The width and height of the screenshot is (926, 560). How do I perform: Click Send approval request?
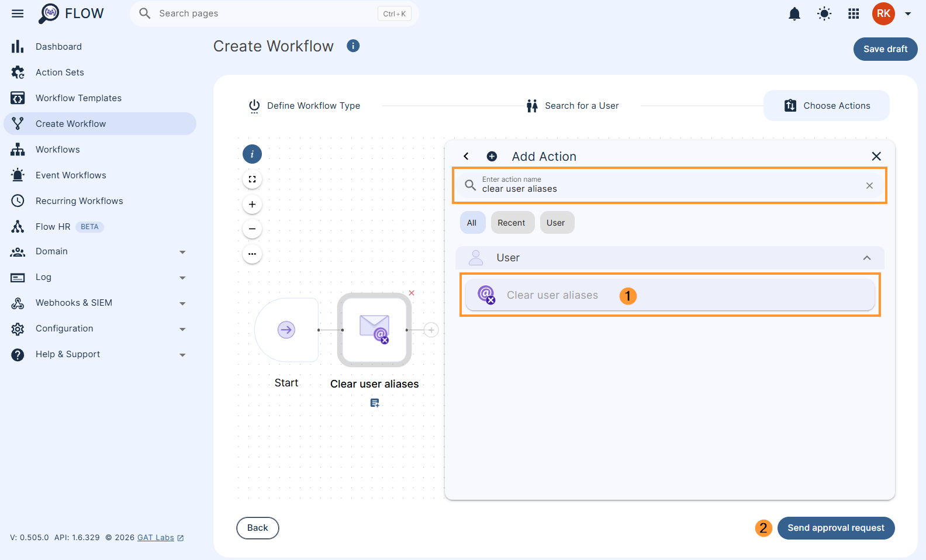coord(836,528)
